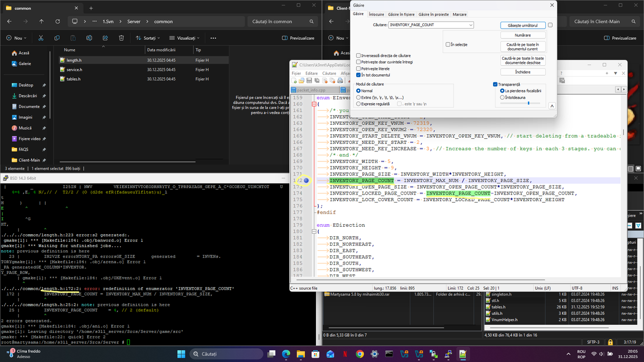Click Notepad++ Save toolbar icon
The width and height of the screenshot is (644, 362).
[309, 80]
